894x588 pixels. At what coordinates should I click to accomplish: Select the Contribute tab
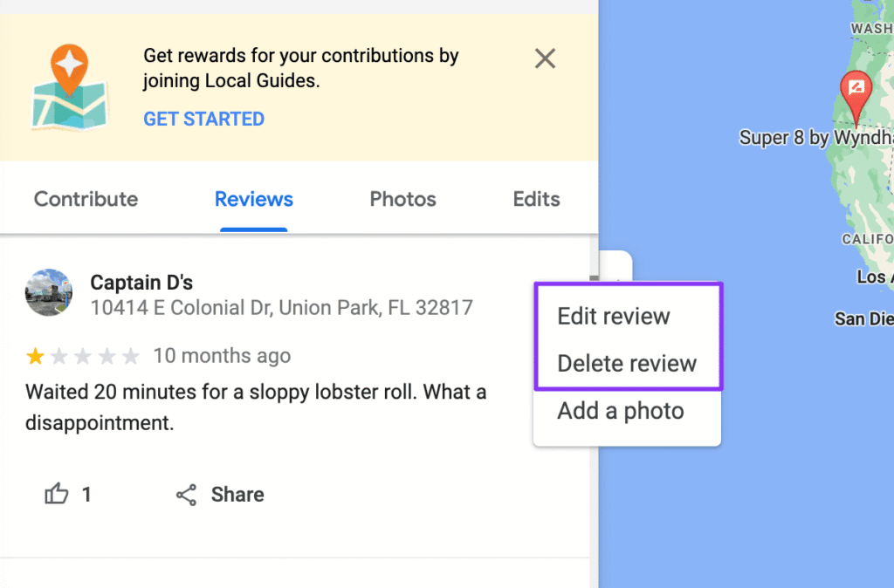[x=85, y=199]
